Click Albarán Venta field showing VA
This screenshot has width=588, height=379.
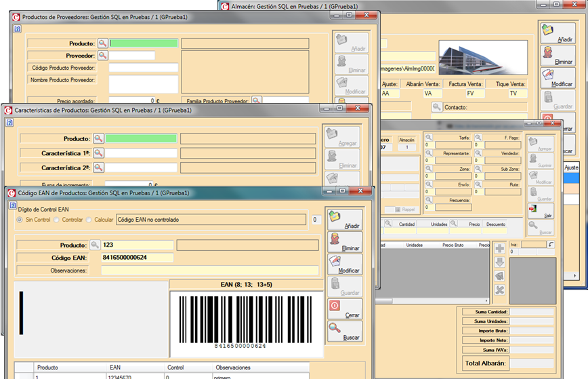coord(432,94)
